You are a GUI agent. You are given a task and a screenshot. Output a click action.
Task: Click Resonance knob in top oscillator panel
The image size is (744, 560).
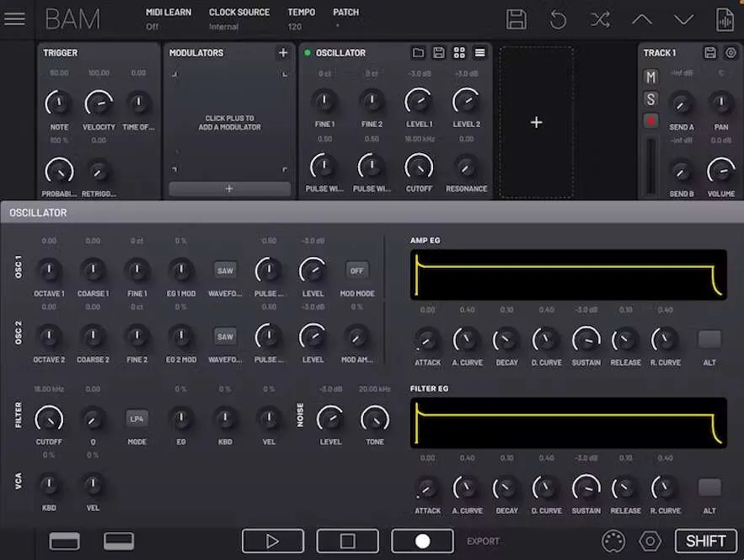[466, 167]
